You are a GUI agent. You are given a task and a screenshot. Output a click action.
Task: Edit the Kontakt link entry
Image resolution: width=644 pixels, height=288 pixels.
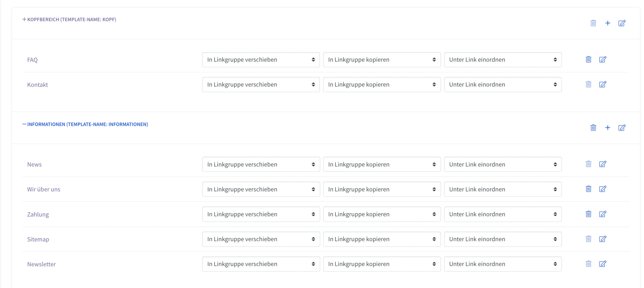(x=603, y=84)
